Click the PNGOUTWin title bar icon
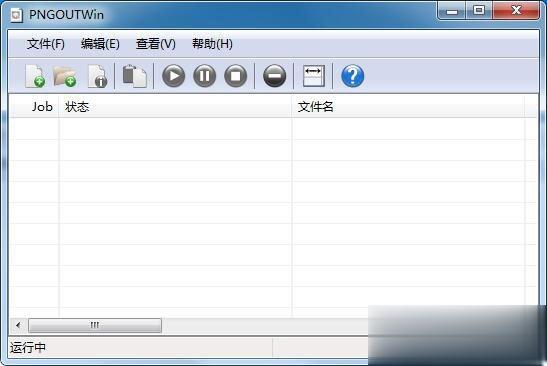 point(16,15)
